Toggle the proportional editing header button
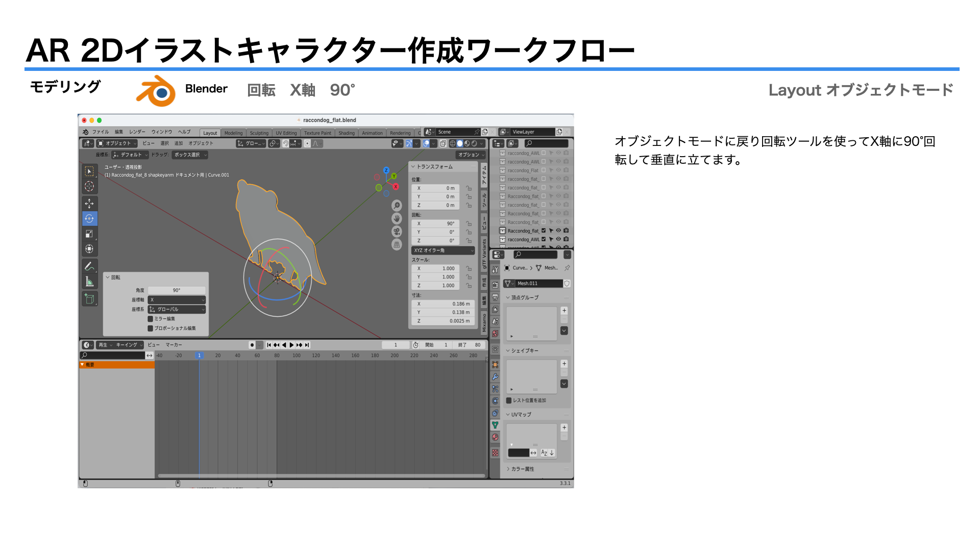Viewport: 980px width, 551px height. (x=307, y=144)
